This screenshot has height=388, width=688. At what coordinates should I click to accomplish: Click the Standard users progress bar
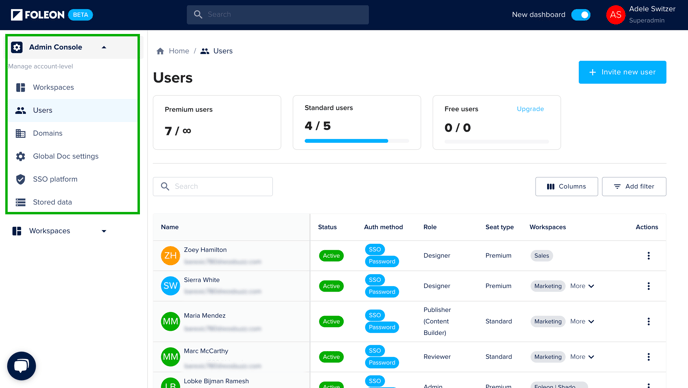pos(357,141)
